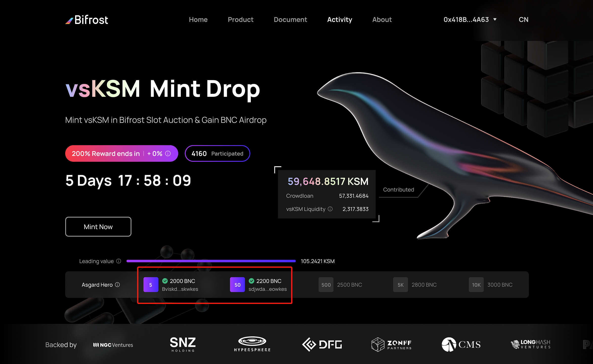
Task: Select the purple 5 tier badge
Action: pyautogui.click(x=151, y=285)
